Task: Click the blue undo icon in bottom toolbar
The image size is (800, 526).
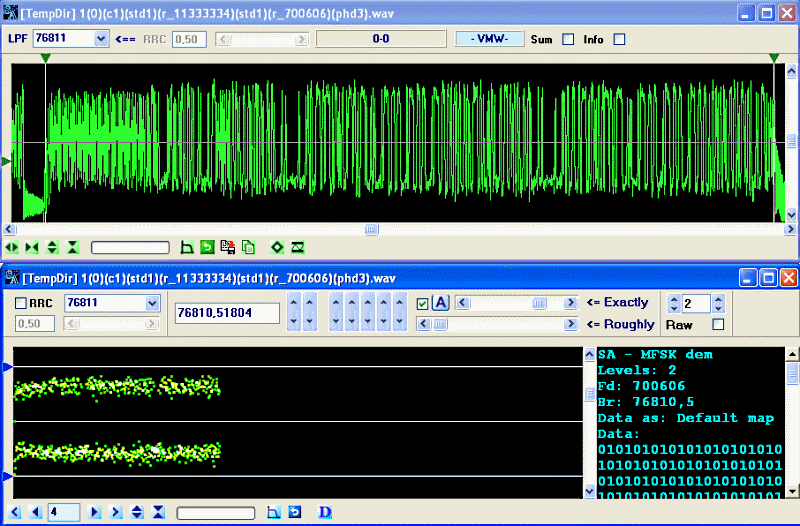Action: (x=295, y=512)
